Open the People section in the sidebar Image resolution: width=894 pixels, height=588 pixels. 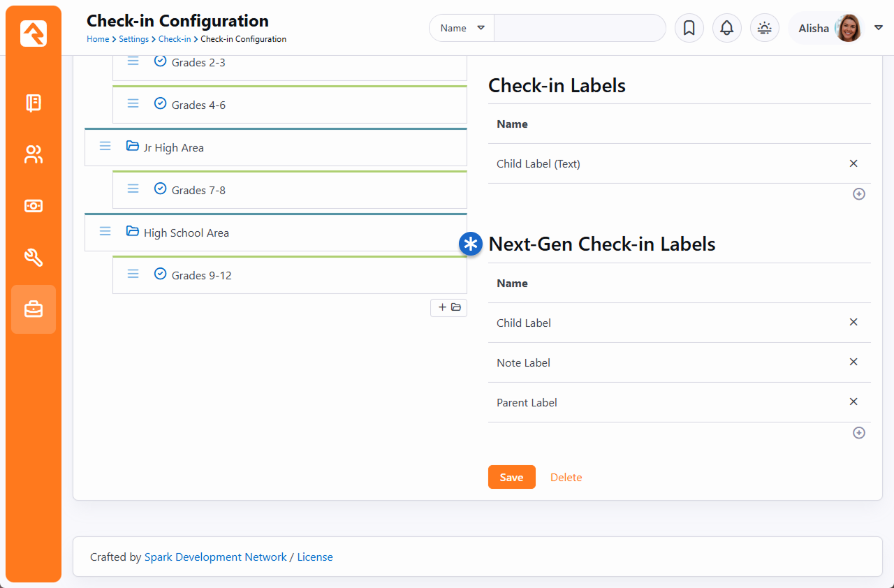tap(34, 154)
